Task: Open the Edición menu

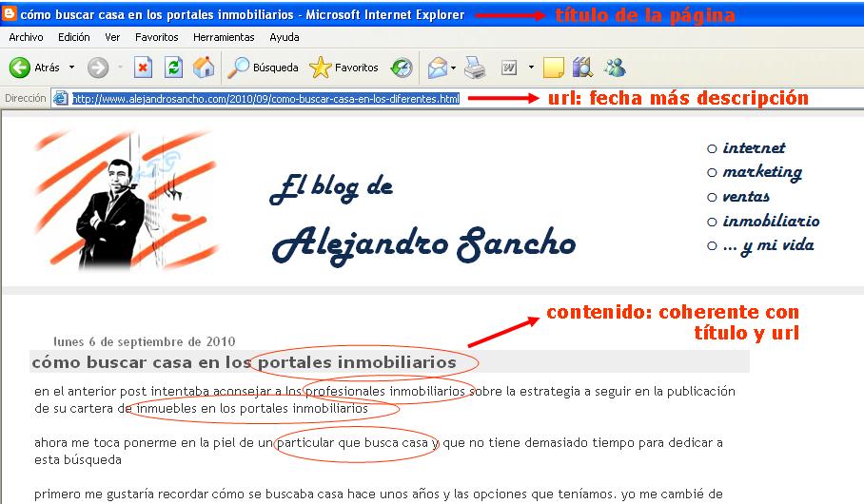Action: pyautogui.click(x=74, y=37)
